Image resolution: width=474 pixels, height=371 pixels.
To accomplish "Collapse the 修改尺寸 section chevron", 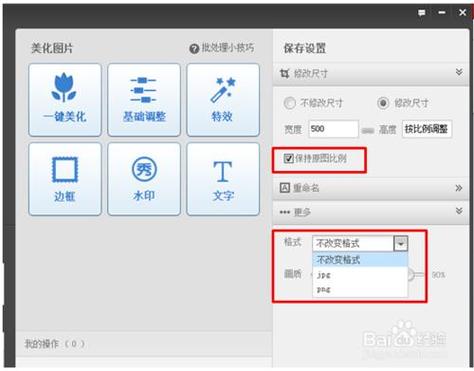I will (x=459, y=72).
